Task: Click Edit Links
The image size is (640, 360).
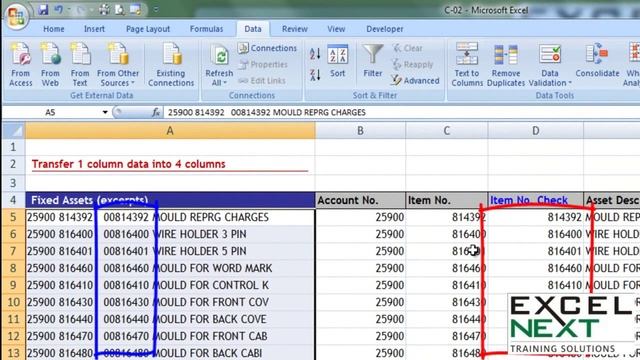Action: [262, 81]
